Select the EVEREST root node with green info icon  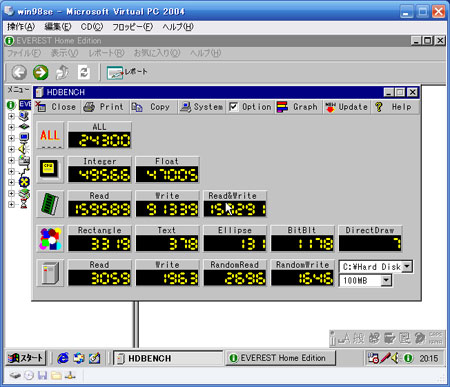point(11,105)
